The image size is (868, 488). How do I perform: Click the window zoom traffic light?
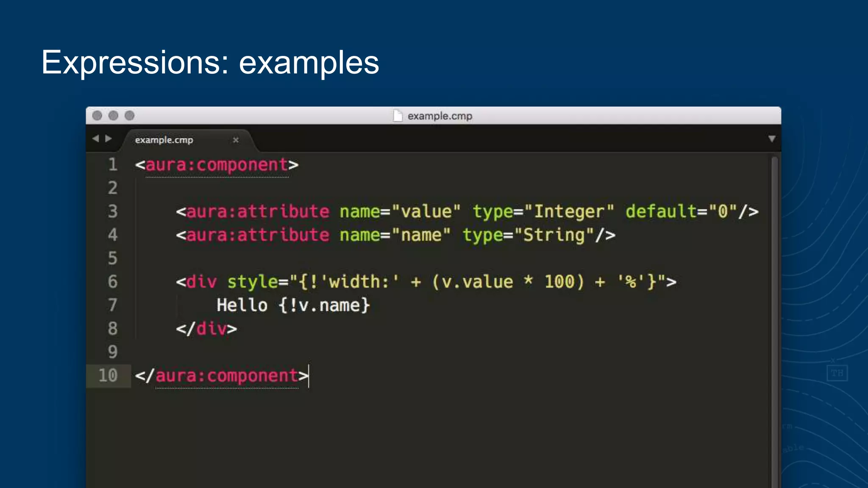click(129, 116)
